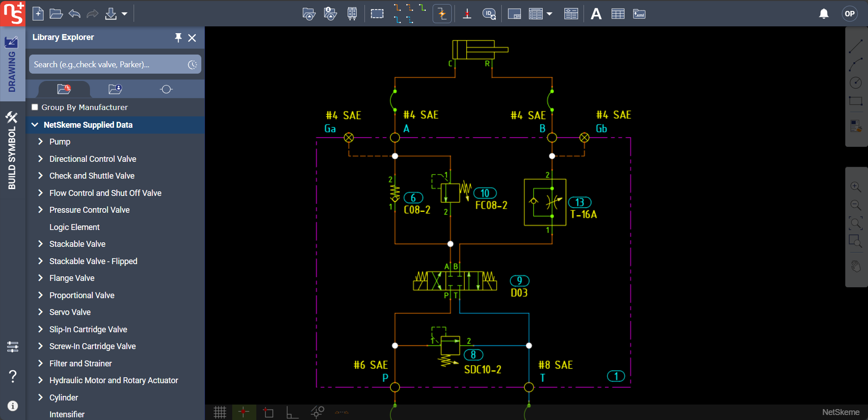
Task: Collapse the NetSkeme Supplied Data section
Action: (x=35, y=125)
